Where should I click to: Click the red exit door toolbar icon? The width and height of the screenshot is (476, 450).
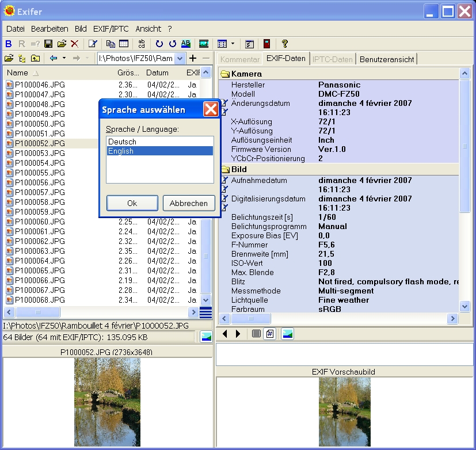266,44
